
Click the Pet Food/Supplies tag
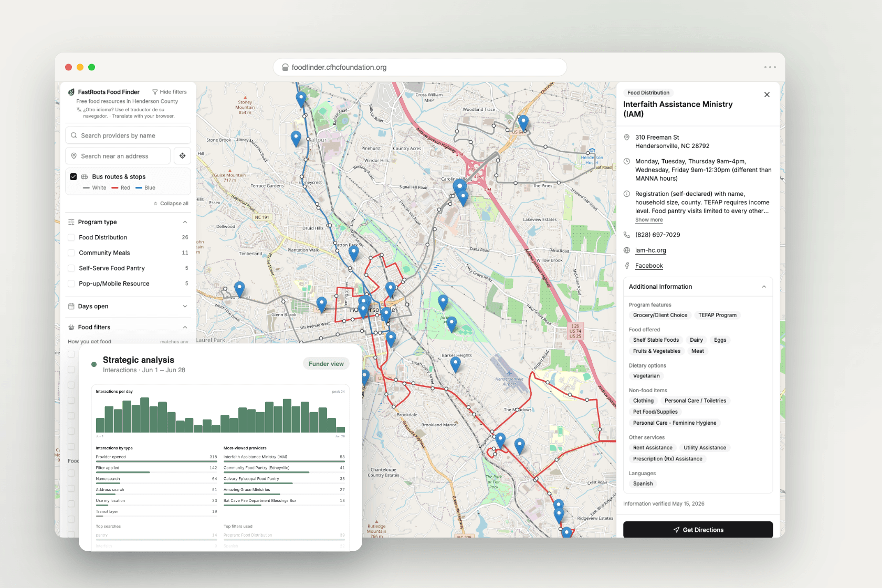pos(655,412)
